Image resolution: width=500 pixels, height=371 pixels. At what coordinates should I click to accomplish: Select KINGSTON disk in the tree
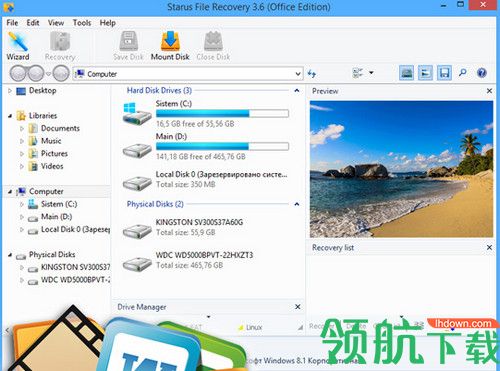click(75, 267)
